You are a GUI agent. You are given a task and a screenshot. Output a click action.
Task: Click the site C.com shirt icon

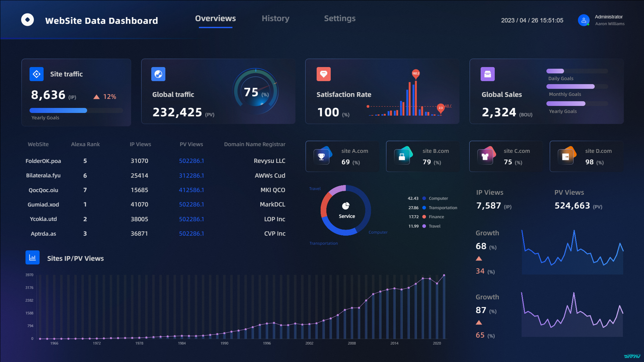pyautogui.click(x=485, y=156)
